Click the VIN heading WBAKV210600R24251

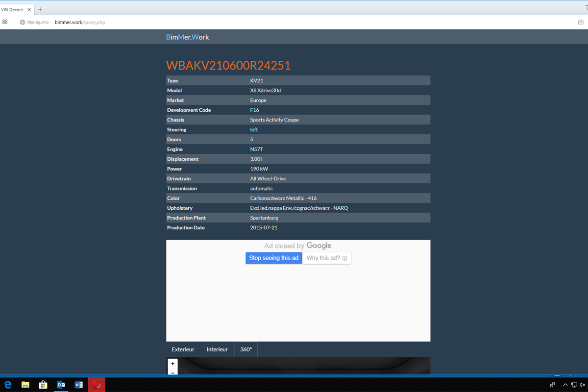228,66
